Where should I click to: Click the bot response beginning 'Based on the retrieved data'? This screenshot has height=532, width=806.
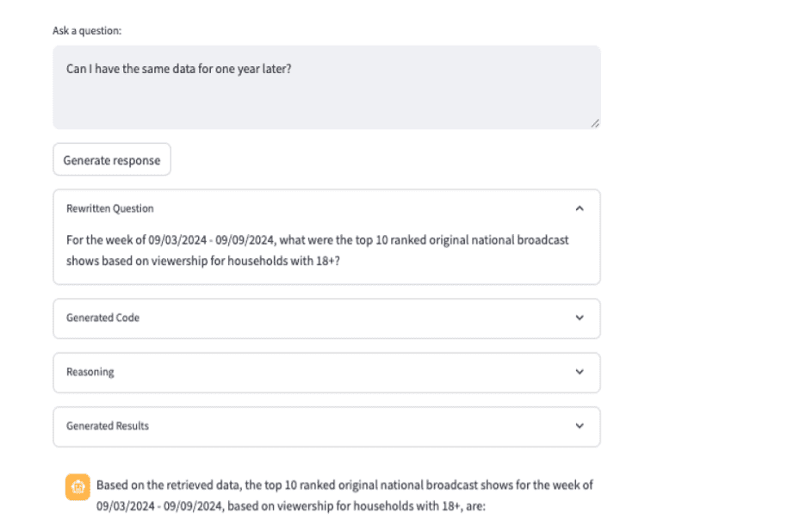tap(344, 485)
